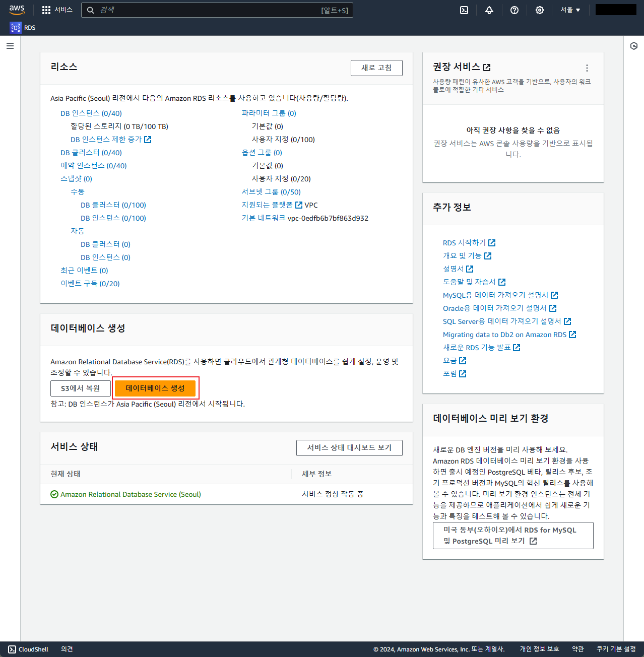
Task: Open 이벤트 구독 (0/20) link
Action: click(90, 284)
